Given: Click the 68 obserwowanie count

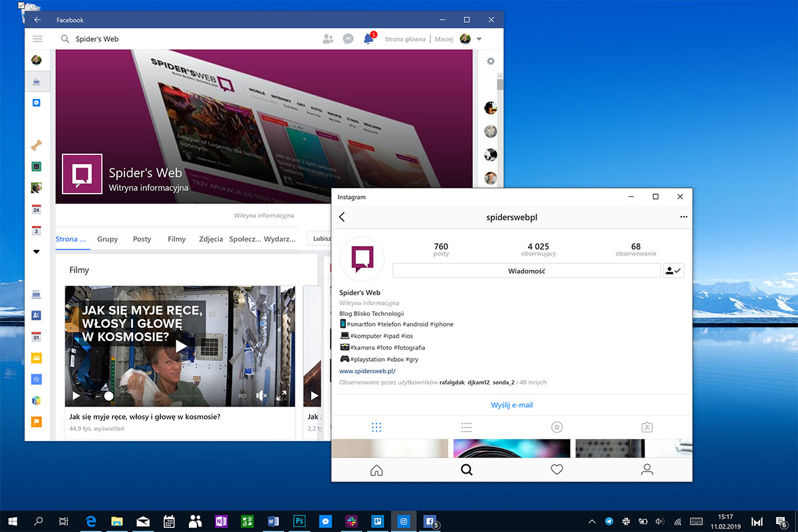Looking at the screenshot, I should 636,250.
